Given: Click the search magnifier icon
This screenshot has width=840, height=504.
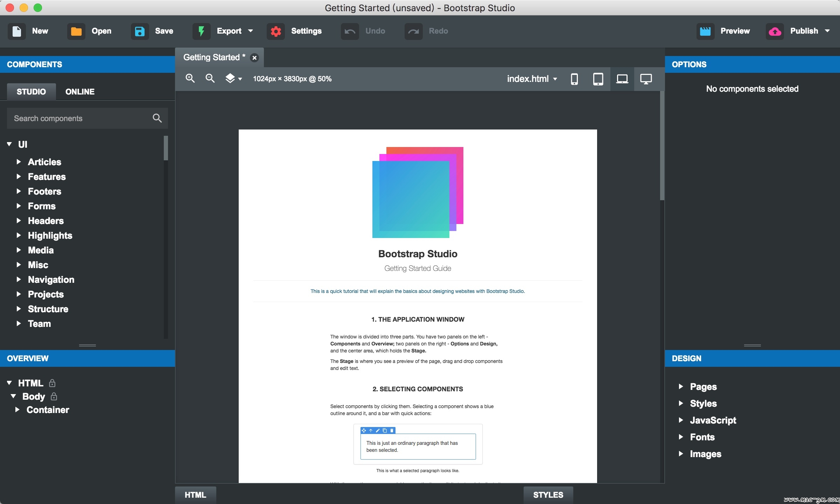Looking at the screenshot, I should pyautogui.click(x=157, y=118).
